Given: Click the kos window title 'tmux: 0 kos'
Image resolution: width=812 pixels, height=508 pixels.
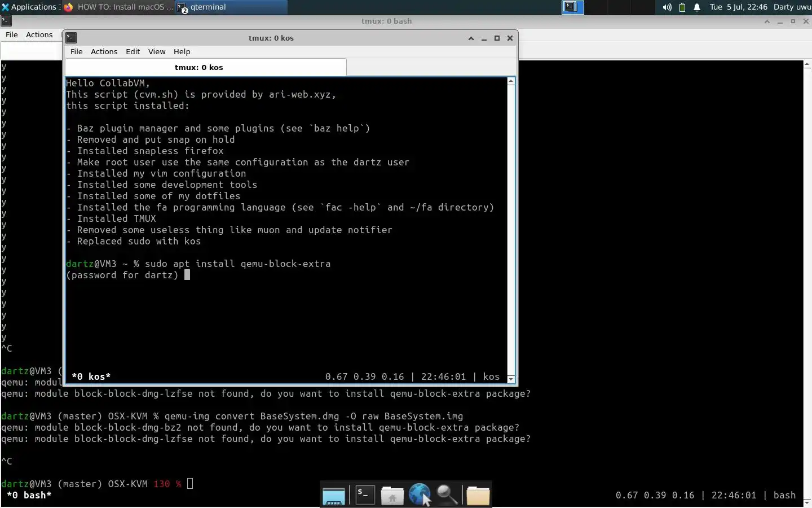Looking at the screenshot, I should point(271,38).
